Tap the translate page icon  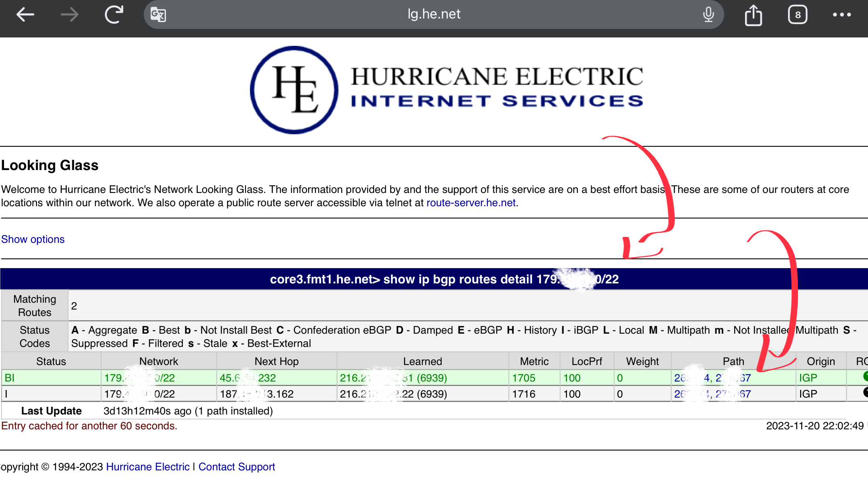click(x=158, y=15)
